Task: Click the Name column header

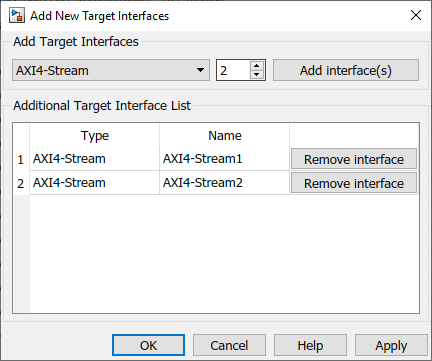Action: point(224,135)
